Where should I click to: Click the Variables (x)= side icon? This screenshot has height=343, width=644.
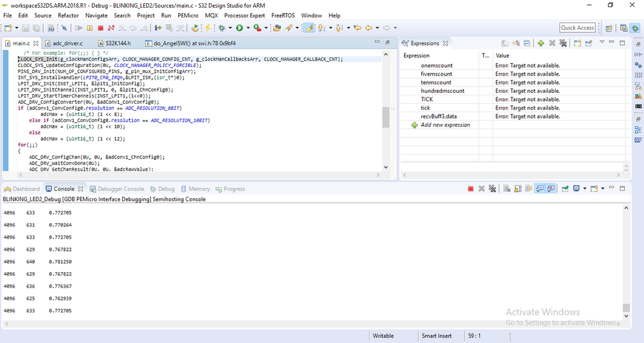coord(638,54)
